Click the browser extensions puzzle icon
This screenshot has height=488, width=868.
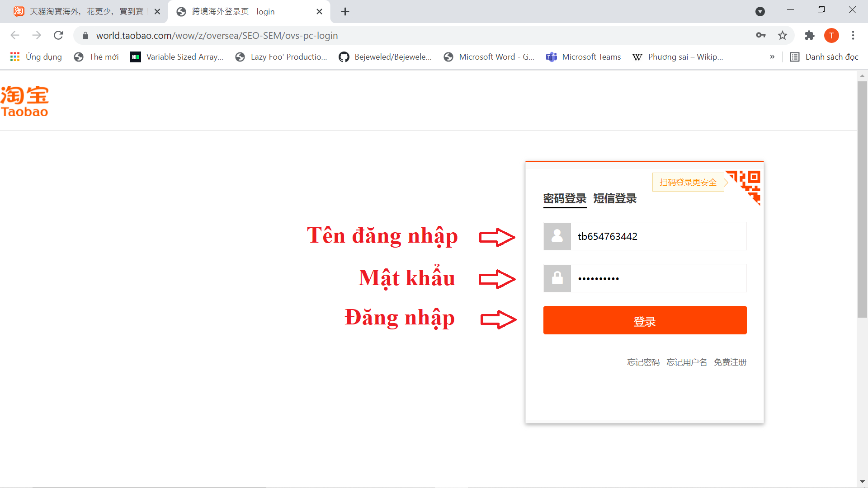810,35
